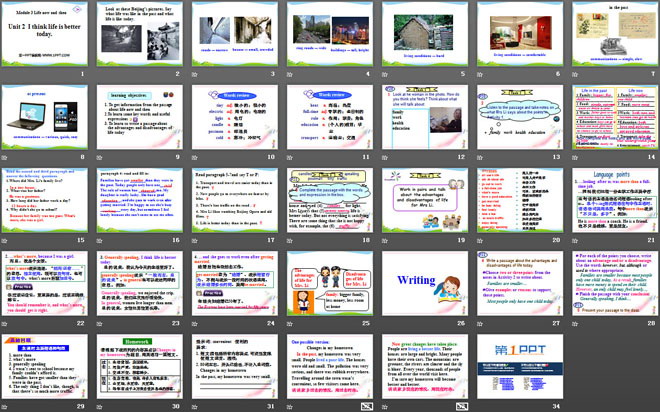660x412 pixels.
Task: Select slide 27 write a passage task
Action: click(x=520, y=283)
